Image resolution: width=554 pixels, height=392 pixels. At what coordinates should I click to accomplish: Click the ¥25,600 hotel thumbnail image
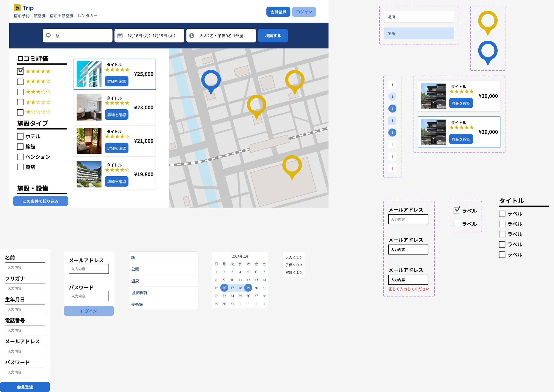[89, 74]
